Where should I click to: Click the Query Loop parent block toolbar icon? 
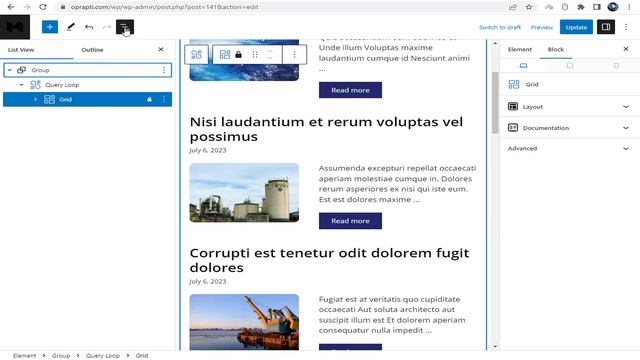pyautogui.click(x=196, y=55)
